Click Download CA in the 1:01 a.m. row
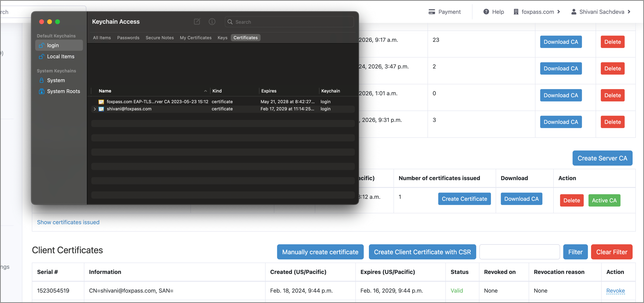Screen dimensions: 644x303 [x=561, y=95]
